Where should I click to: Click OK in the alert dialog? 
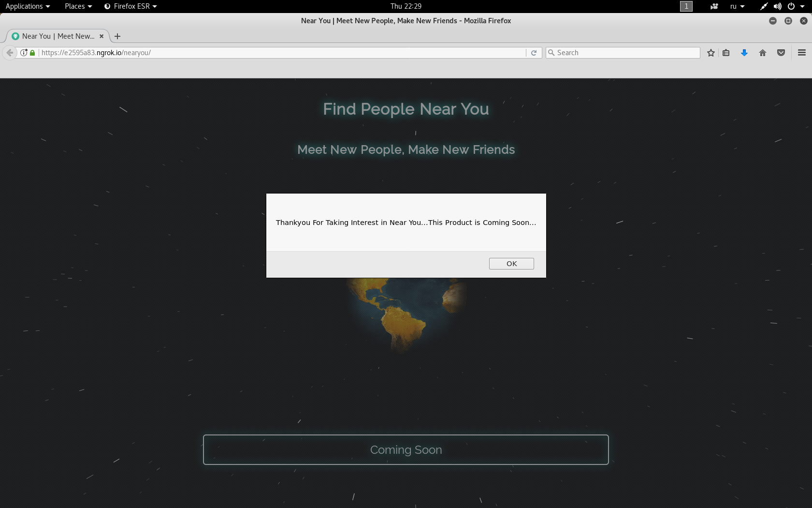[511, 264]
